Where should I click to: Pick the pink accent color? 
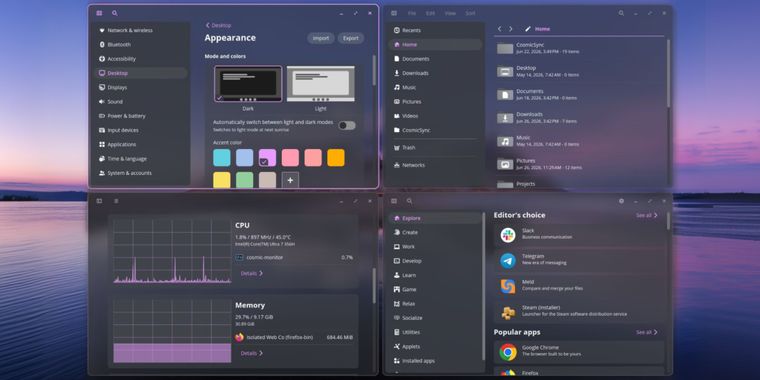pos(290,158)
